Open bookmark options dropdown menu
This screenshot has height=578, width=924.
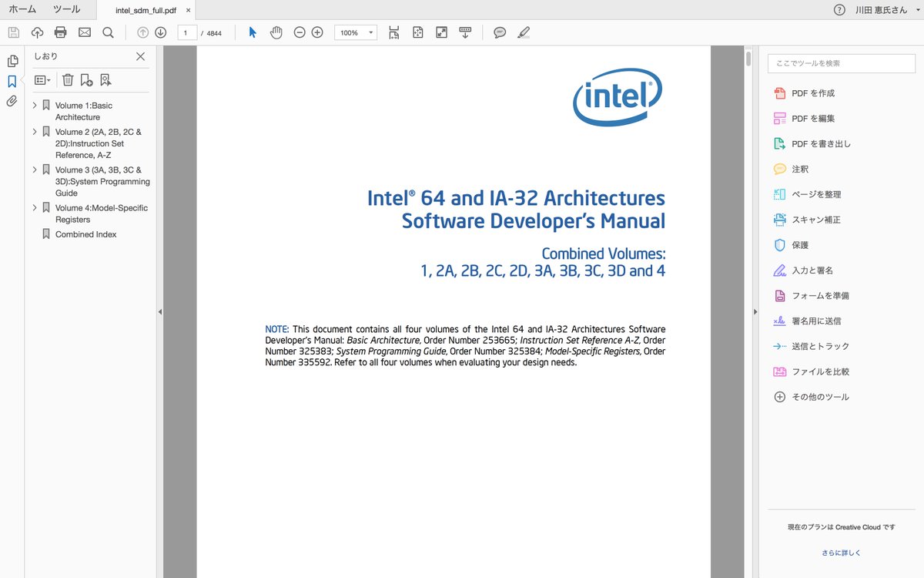[x=42, y=79]
